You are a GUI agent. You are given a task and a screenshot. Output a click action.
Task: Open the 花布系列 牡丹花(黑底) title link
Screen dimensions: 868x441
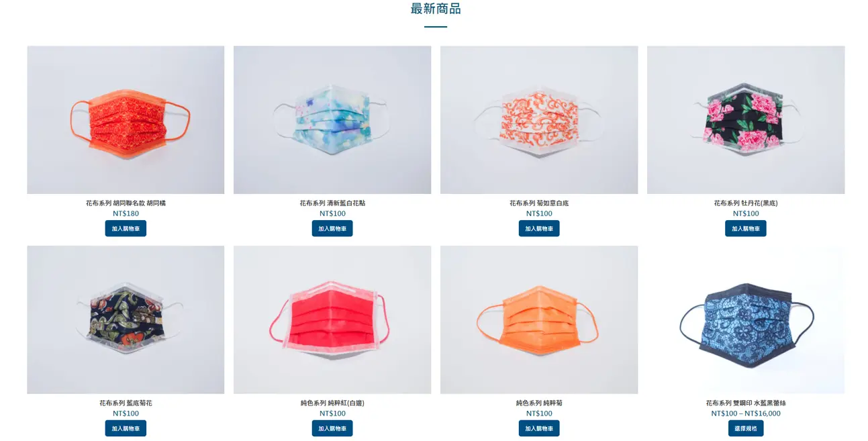tap(746, 203)
